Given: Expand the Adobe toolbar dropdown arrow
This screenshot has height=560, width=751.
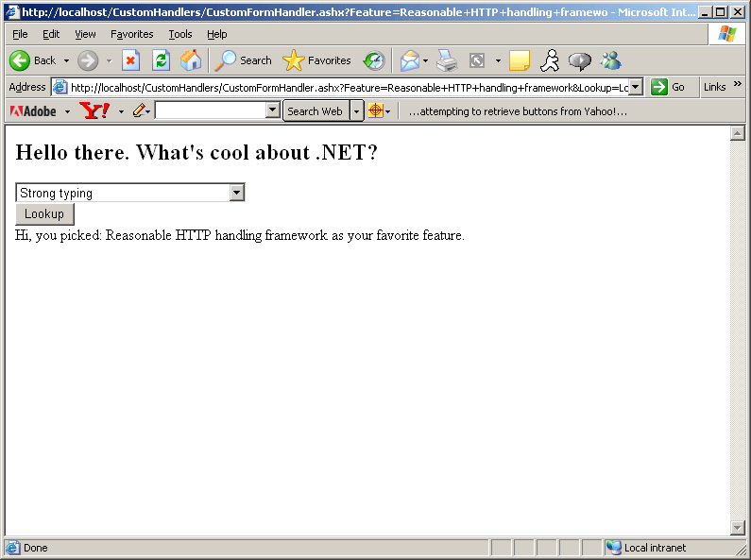Looking at the screenshot, I should point(67,112).
